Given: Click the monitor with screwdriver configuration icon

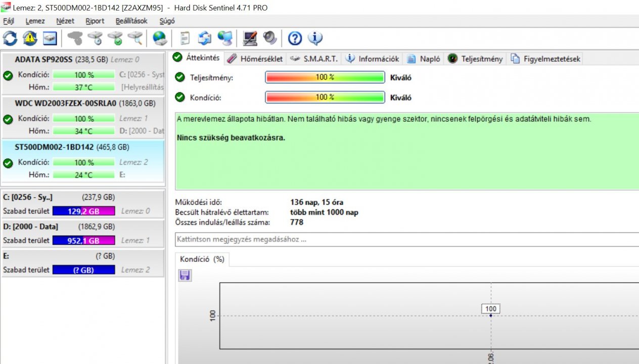Looking at the screenshot, I should click(x=250, y=38).
